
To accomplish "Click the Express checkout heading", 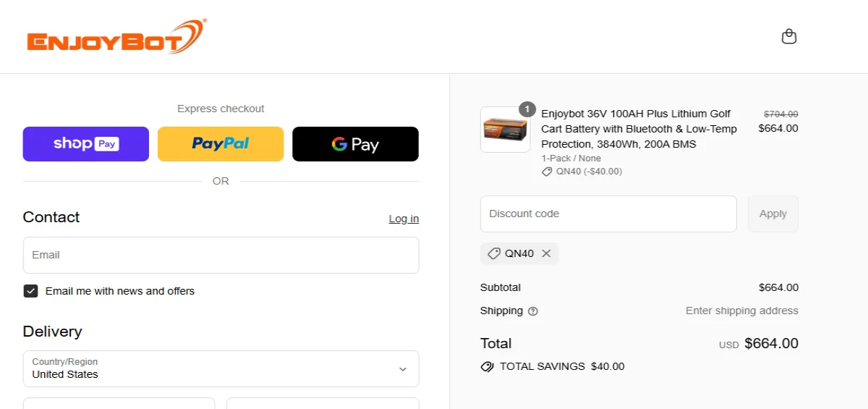I will (221, 109).
